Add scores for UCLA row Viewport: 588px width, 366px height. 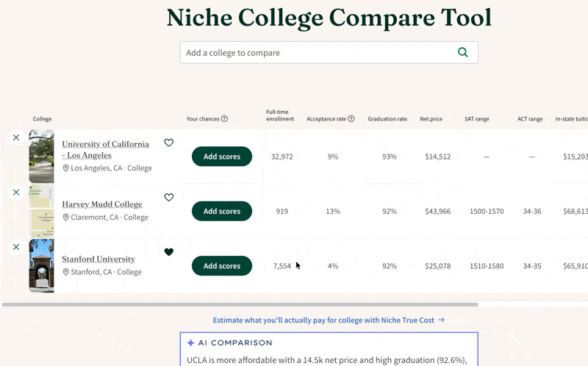[x=222, y=157]
